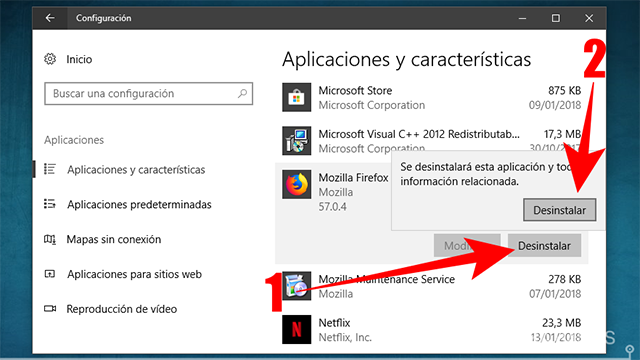Screen dimensions: 640x360
Task: Focus the 'Buscar una configuración' search field
Action: 149,93
